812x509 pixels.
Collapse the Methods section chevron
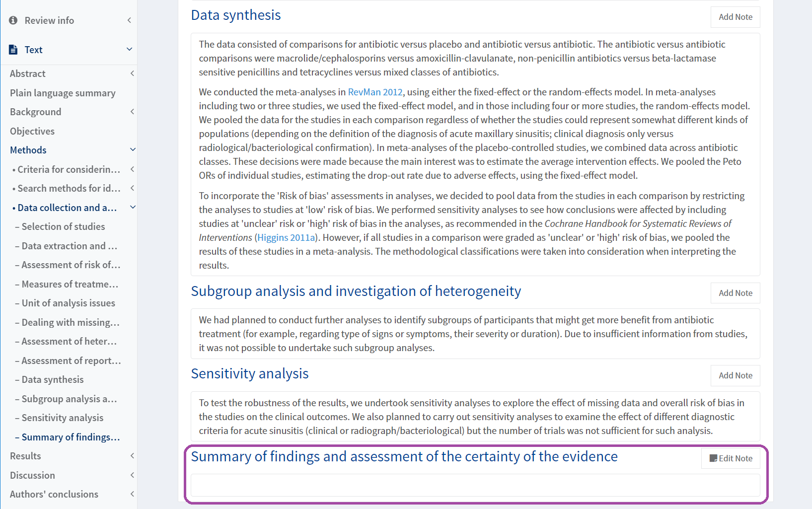133,149
